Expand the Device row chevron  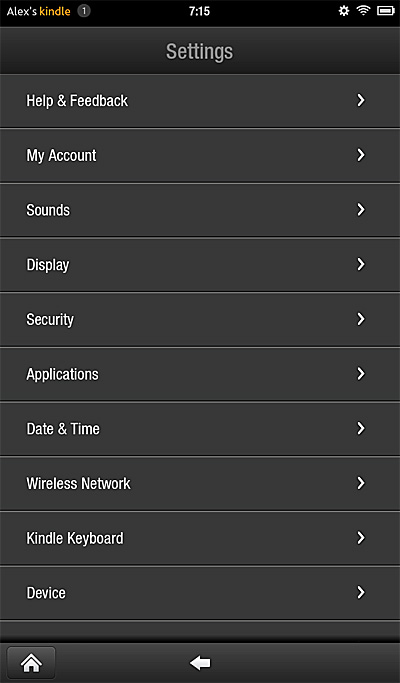point(361,593)
